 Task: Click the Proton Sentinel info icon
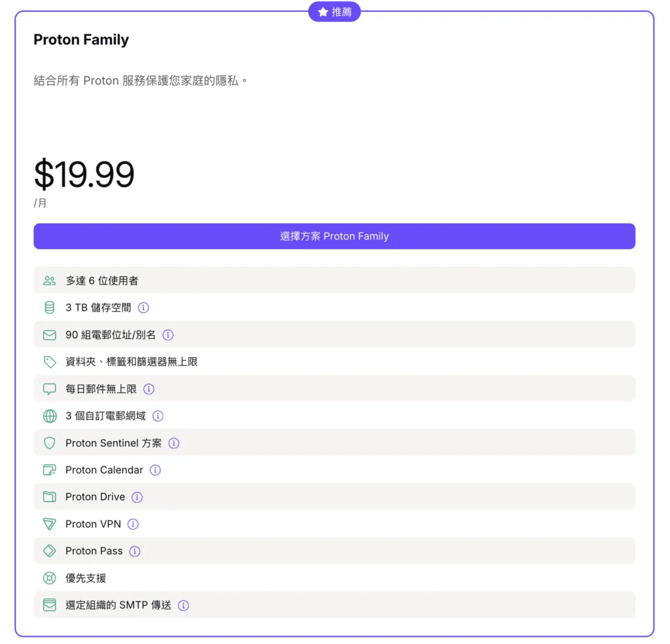174,443
